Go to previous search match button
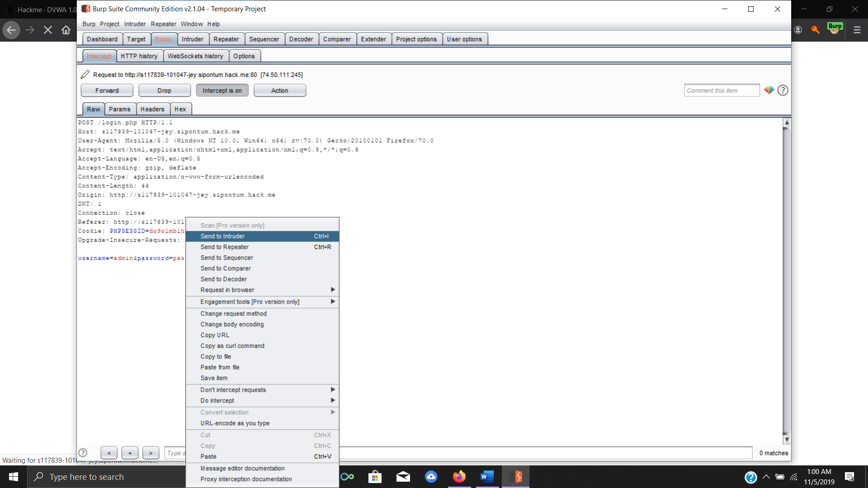This screenshot has height=488, width=868. tap(109, 453)
